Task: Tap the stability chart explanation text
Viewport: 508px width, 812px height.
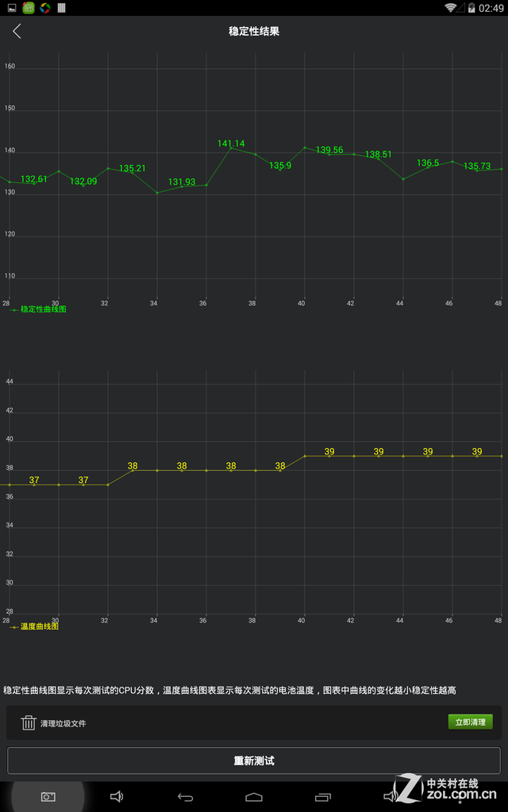Action: point(229,690)
